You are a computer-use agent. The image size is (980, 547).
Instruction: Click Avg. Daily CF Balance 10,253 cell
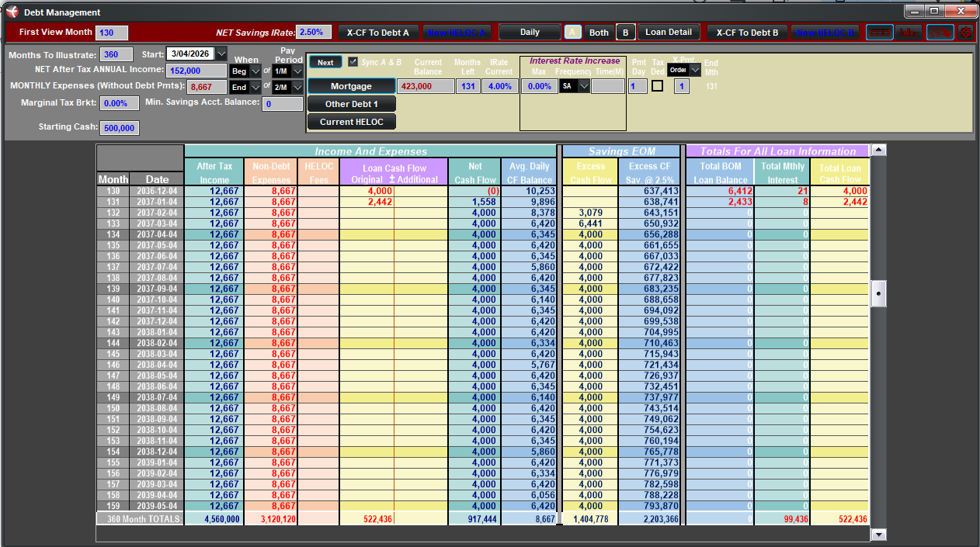coord(529,191)
